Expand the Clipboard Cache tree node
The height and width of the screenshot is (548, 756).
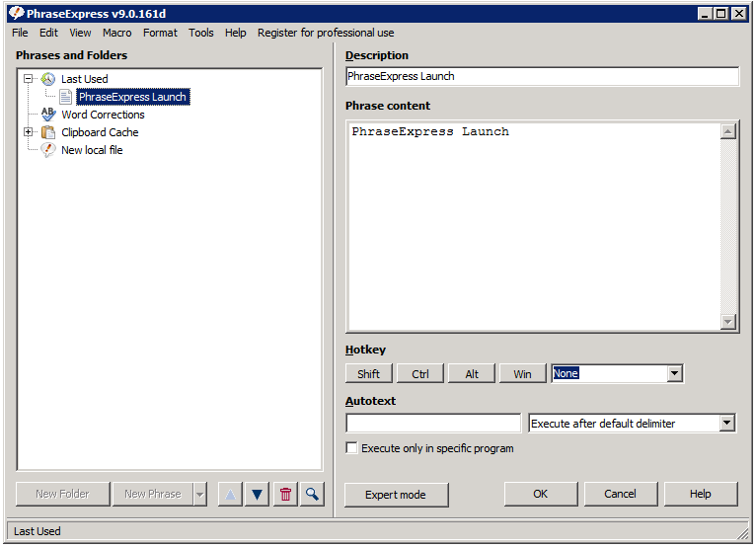click(x=29, y=132)
